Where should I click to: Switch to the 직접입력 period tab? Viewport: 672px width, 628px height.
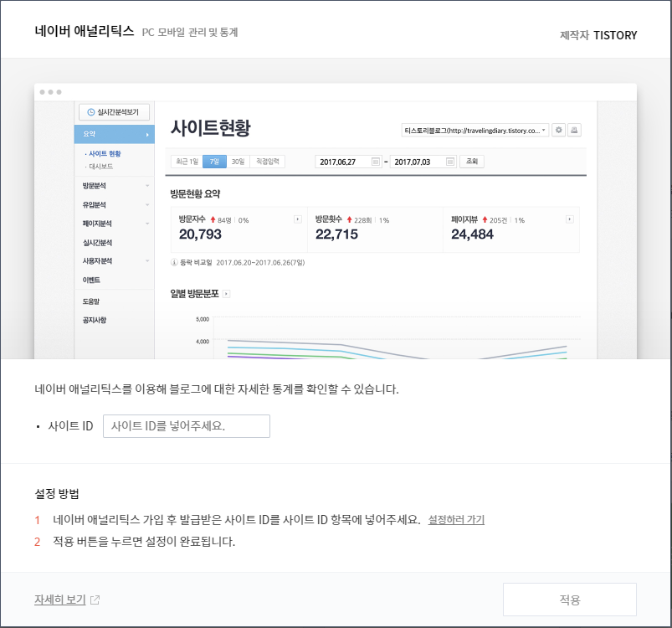click(268, 161)
